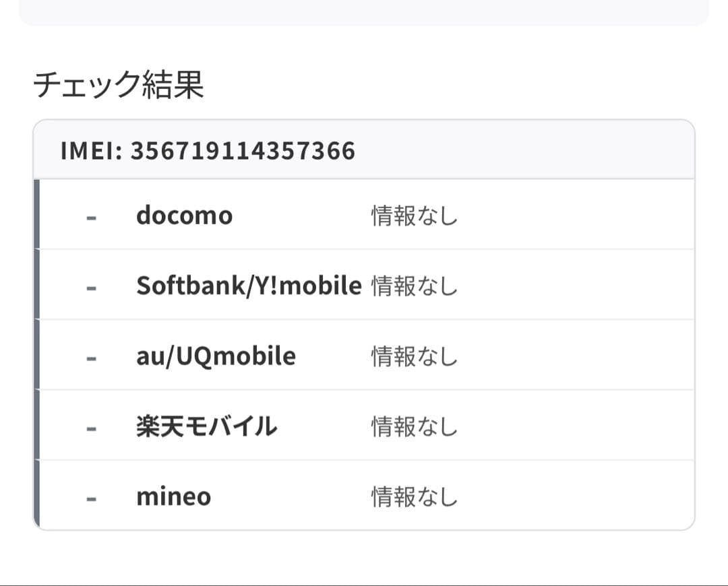This screenshot has width=728, height=586.
Task: Click the dash icon in the au/UQmobile row
Action: point(92,358)
